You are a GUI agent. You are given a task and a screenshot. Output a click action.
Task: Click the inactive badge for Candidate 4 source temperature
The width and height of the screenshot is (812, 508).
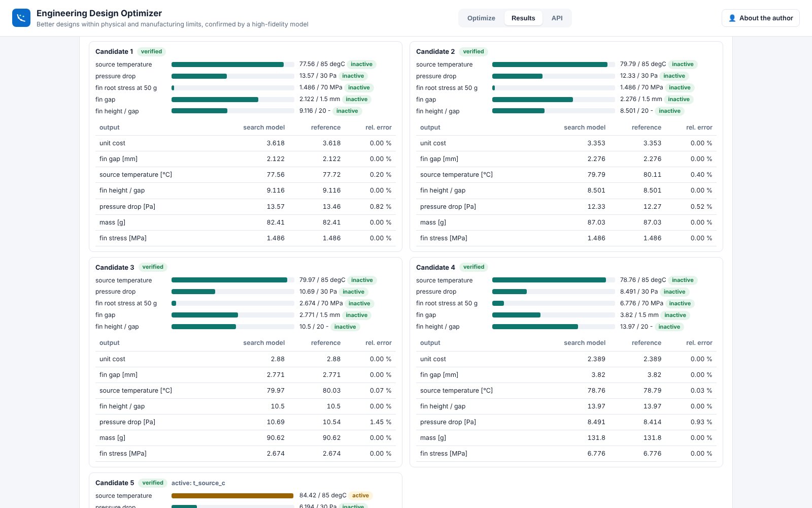(683, 280)
